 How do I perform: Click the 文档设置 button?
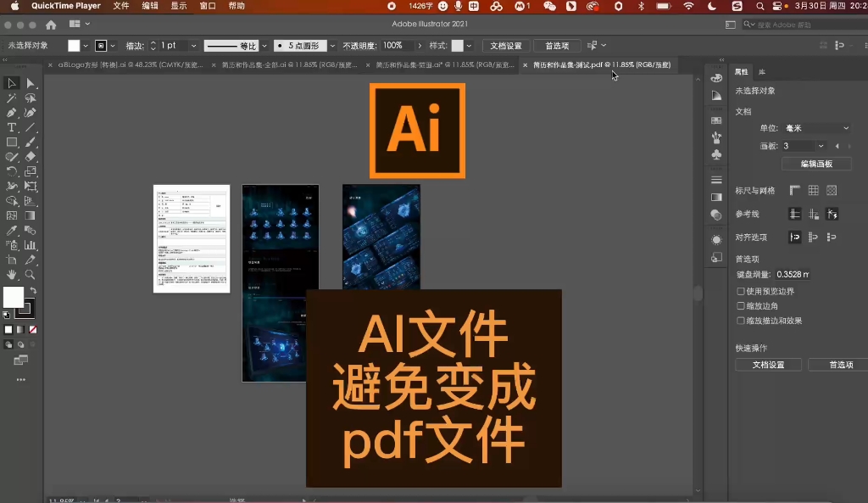[x=768, y=365]
